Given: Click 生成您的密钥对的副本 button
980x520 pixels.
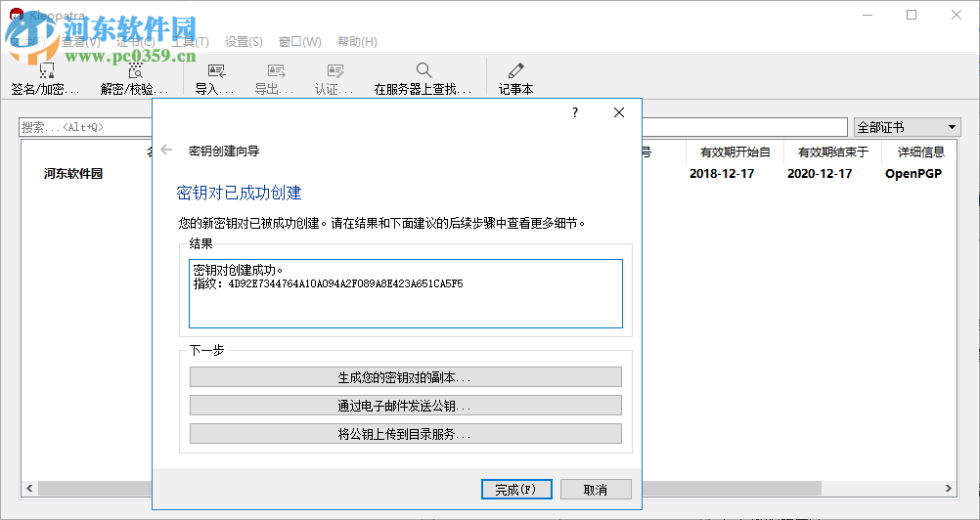Looking at the screenshot, I should (x=406, y=377).
